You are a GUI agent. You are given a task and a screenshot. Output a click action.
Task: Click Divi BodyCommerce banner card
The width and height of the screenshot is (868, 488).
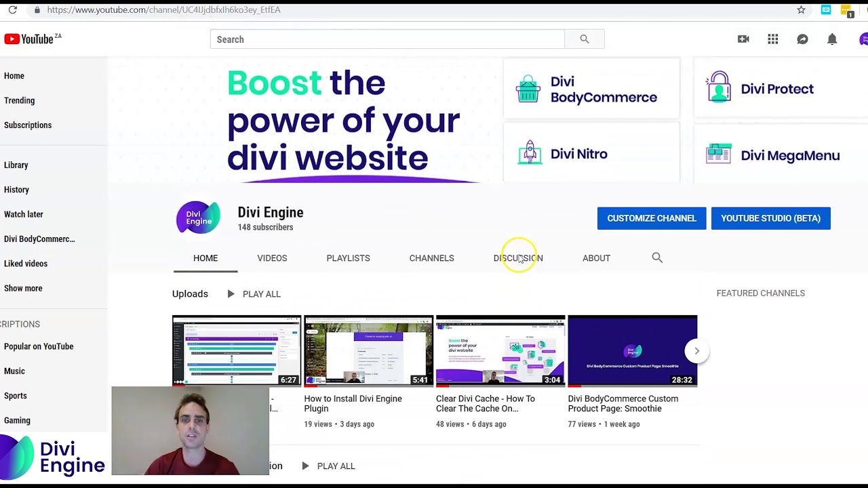[591, 89]
